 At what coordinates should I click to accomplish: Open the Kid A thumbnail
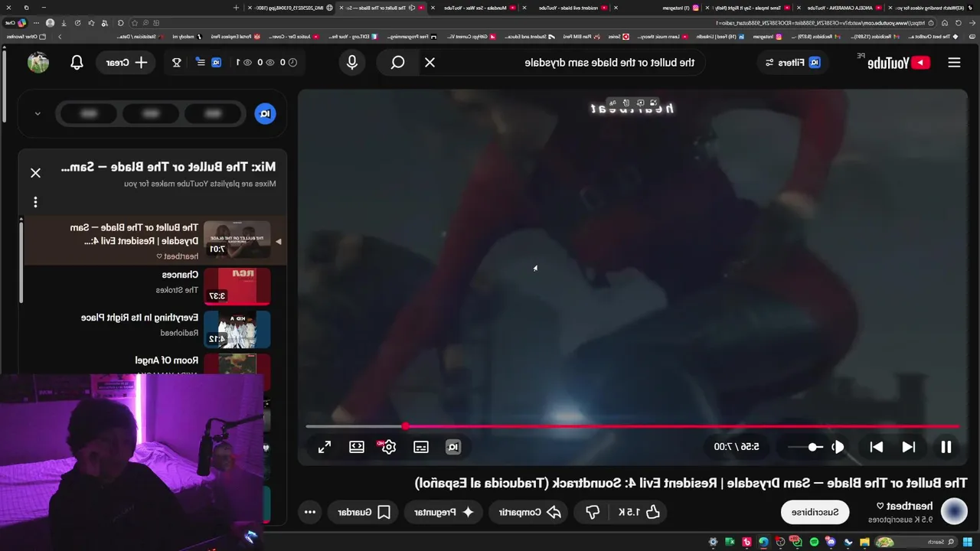pos(237,329)
